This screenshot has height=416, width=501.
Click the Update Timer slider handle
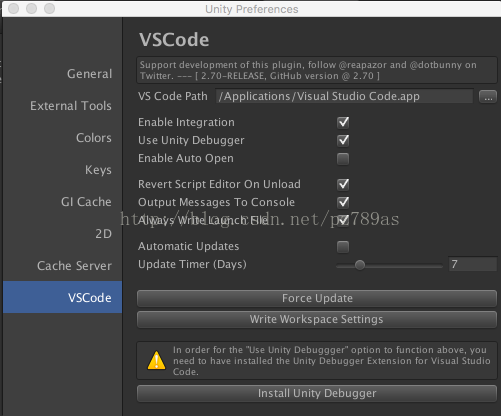[360, 265]
